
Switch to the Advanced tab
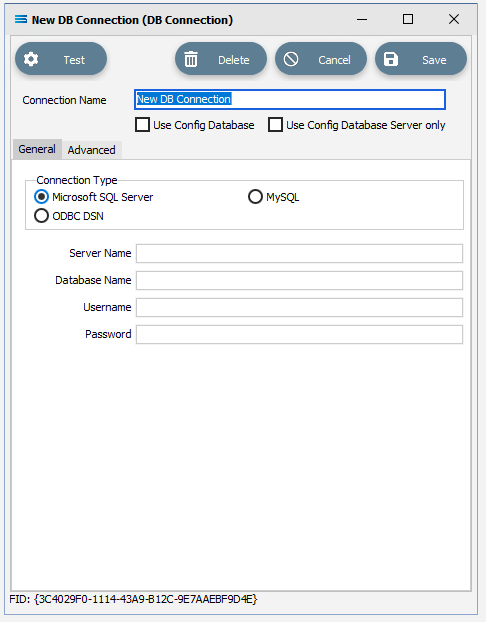[92, 150]
